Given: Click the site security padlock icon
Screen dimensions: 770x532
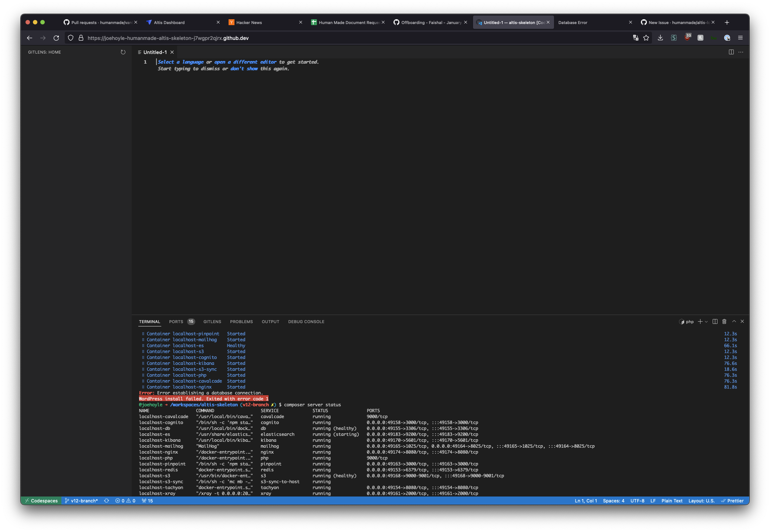Looking at the screenshot, I should (81, 38).
